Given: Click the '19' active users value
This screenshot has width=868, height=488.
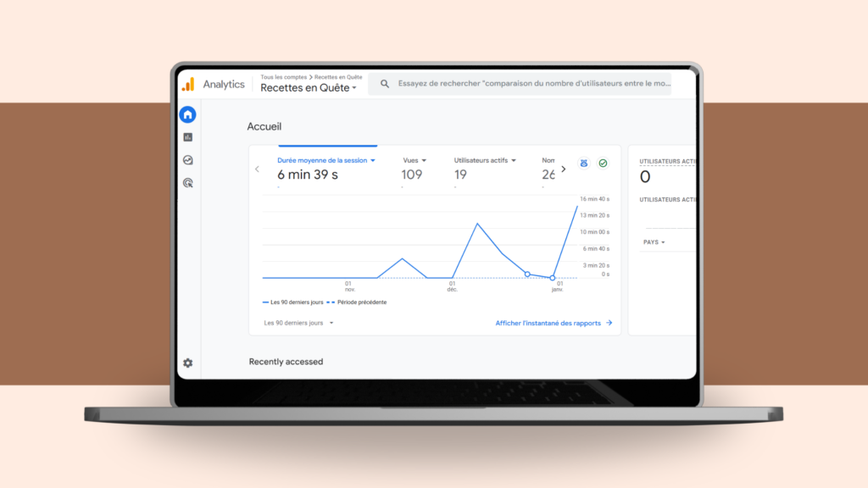Looking at the screenshot, I should [x=460, y=175].
